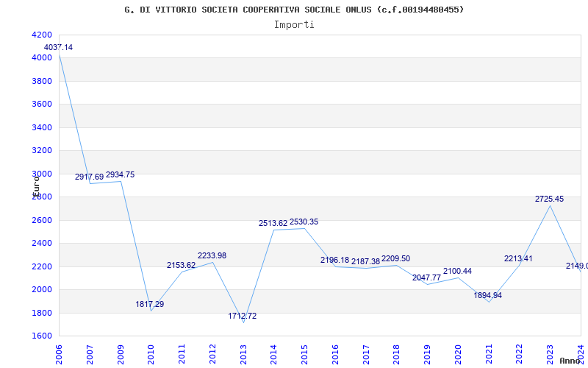
Task: Click the x-axis year 2013
Action: (243, 355)
